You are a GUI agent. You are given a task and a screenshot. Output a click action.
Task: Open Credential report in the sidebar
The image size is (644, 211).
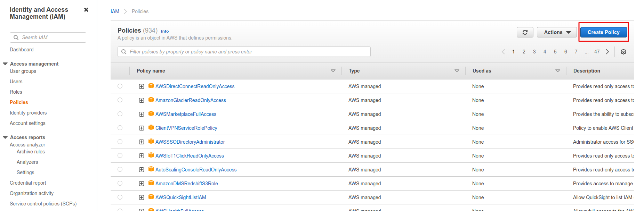28,183
